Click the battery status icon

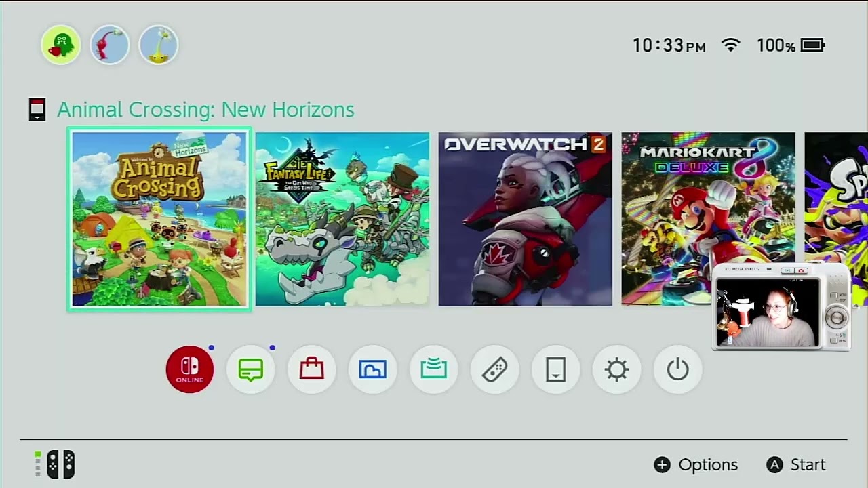(x=812, y=45)
